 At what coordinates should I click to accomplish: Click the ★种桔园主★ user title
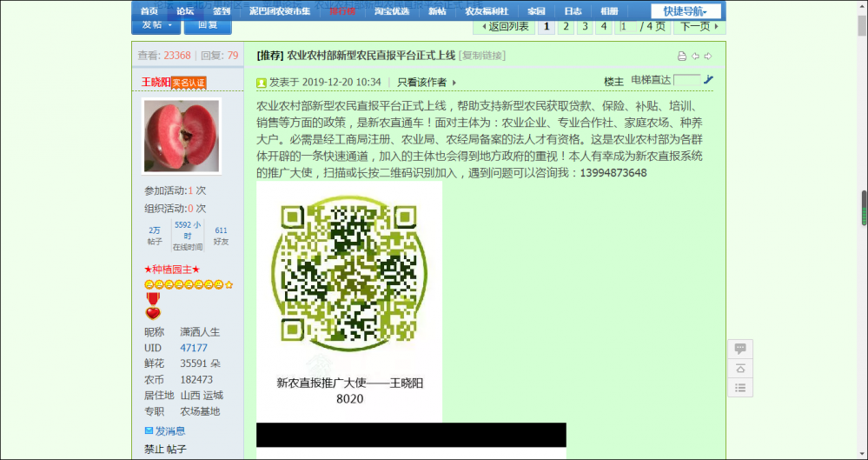click(172, 270)
